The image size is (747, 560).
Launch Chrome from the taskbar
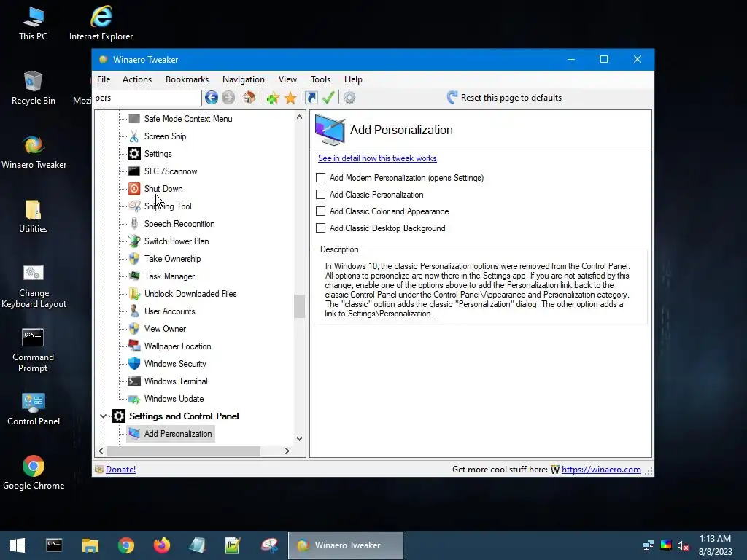[125, 545]
